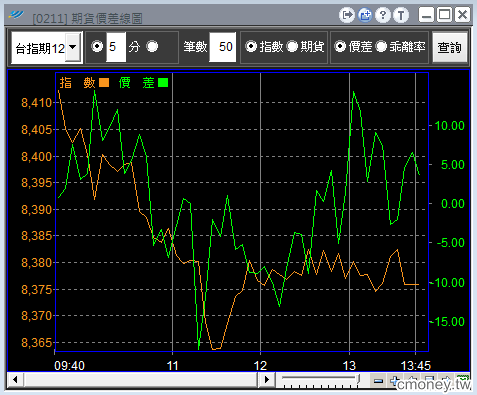Click the 查詢 query button
Image resolution: width=477 pixels, height=395 pixels.
450,47
